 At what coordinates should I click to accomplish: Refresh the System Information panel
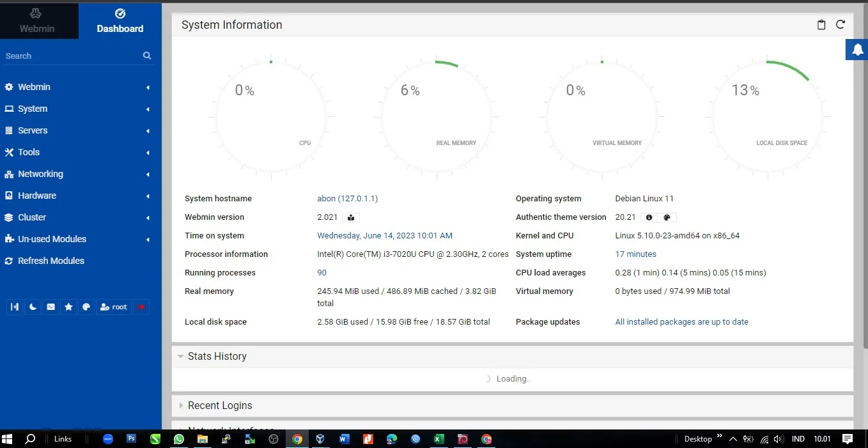(841, 25)
